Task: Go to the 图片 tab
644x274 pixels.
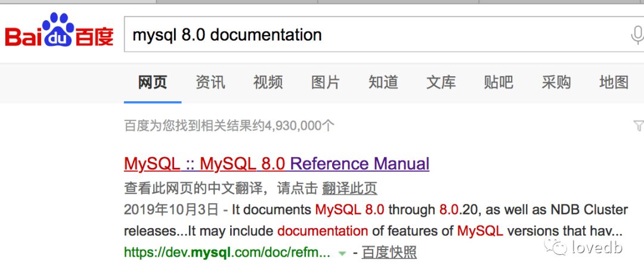Action: coord(326,82)
